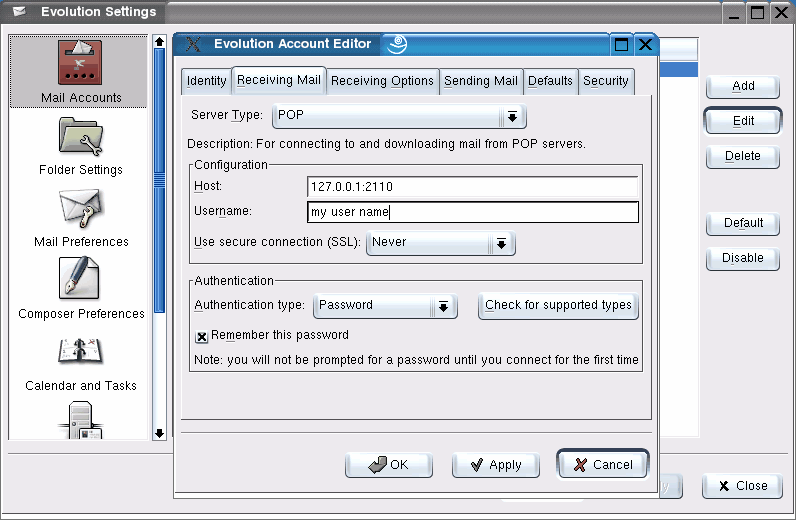Switch to the Identity tab
Screen dimensions: 796x520
206,81
